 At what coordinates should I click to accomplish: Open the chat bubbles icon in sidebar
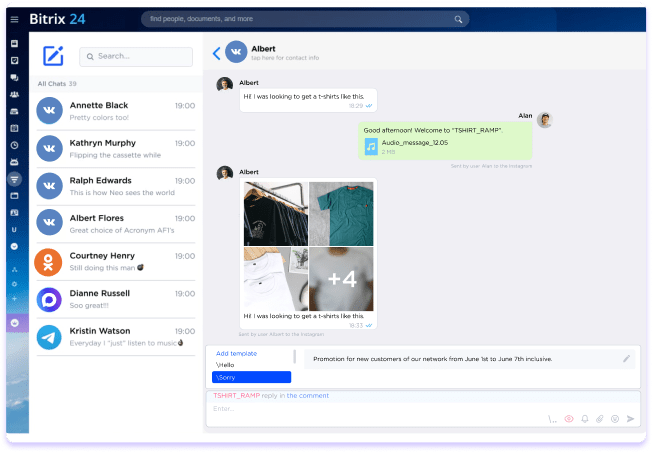[x=15, y=77]
